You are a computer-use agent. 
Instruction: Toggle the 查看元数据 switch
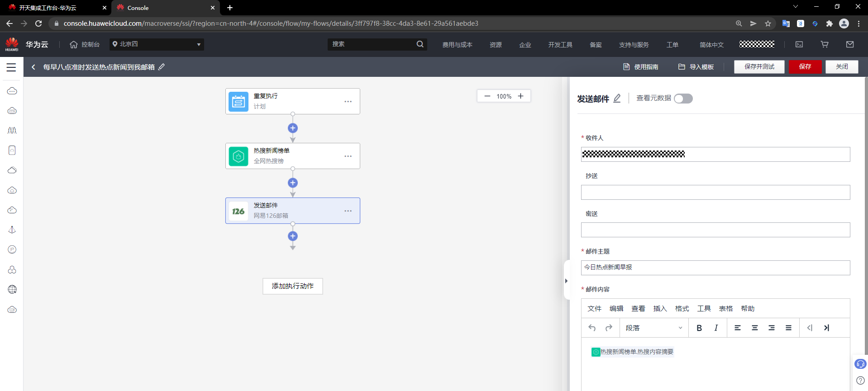[x=683, y=99]
